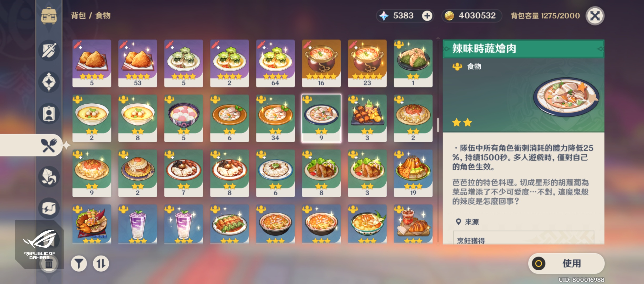Select the Food tab with fork and spoon

(x=49, y=145)
